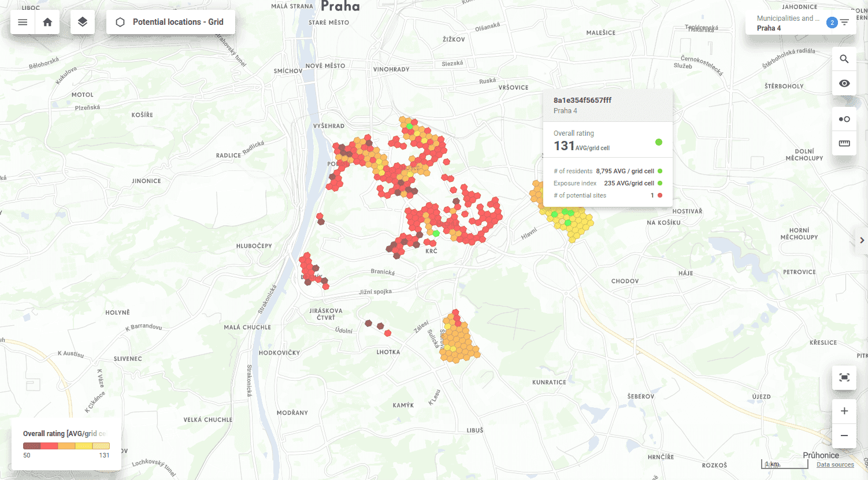Click the hexagon icon next to Potential locations
This screenshot has width=868, height=480.
(120, 21)
